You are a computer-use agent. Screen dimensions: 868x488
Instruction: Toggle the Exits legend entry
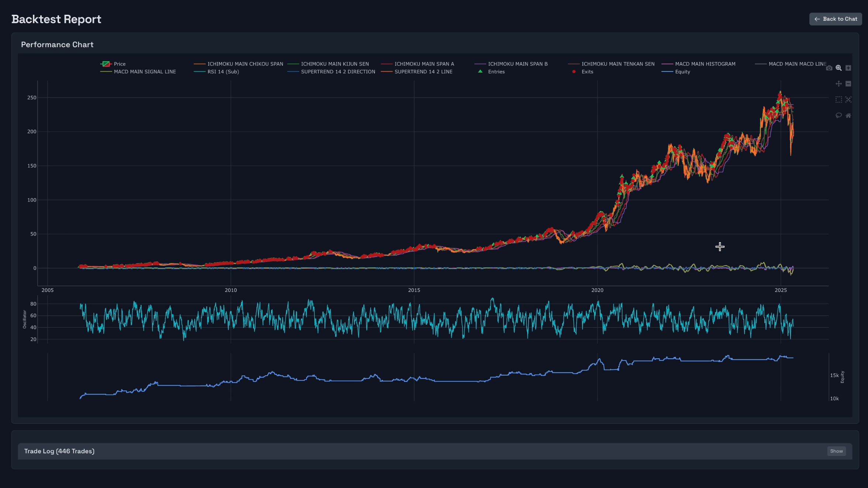[x=587, y=72]
